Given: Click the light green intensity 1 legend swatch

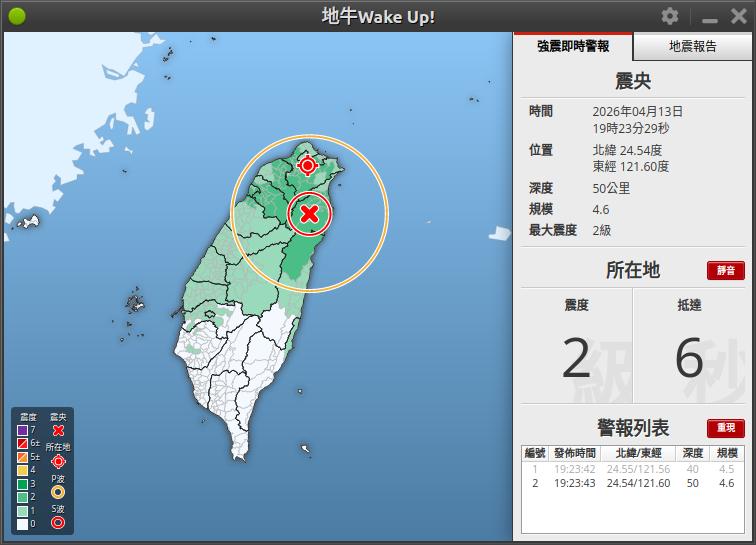Looking at the screenshot, I should [22, 511].
